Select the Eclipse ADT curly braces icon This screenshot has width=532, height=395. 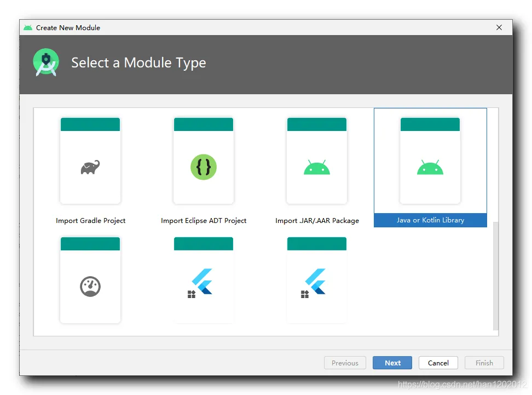204,167
